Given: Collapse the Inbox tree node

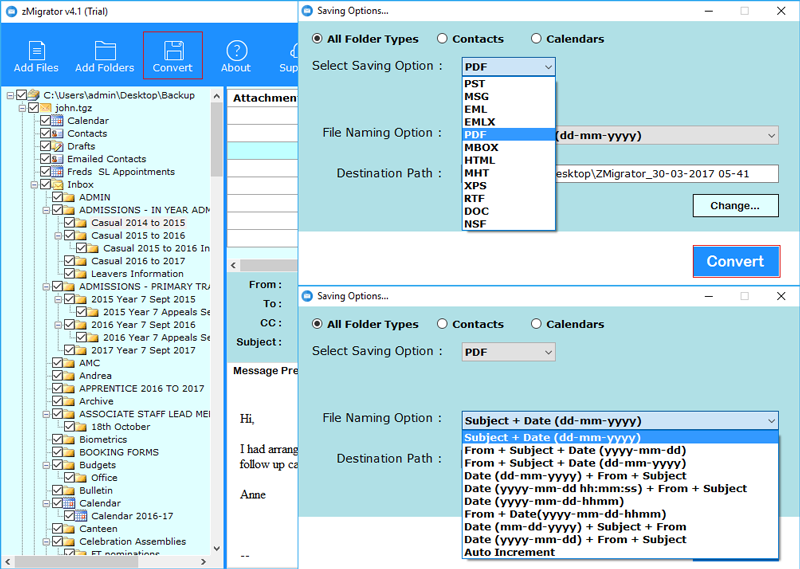Looking at the screenshot, I should (x=34, y=185).
